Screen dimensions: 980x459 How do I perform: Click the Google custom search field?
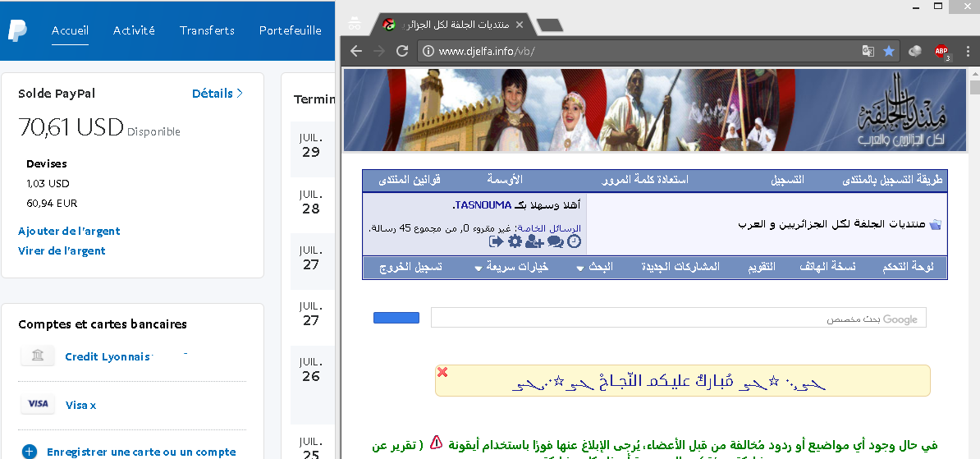click(x=678, y=318)
